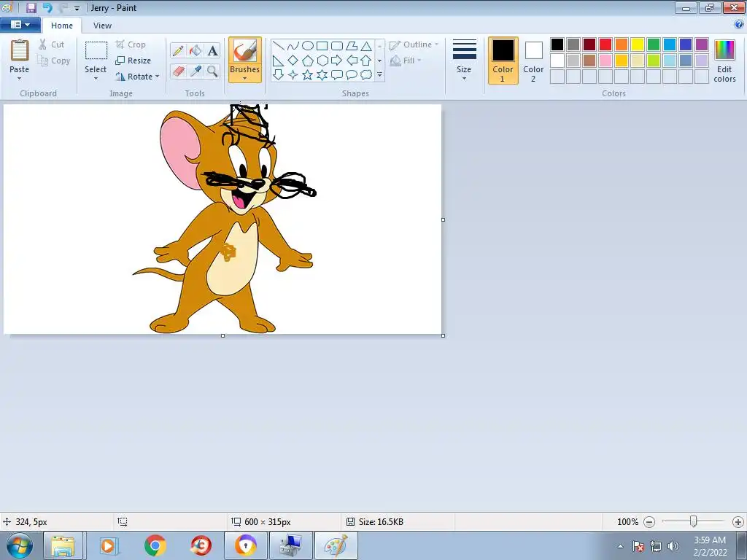This screenshot has width=747, height=560.
Task: Switch to the Home ribbon tab
Action: [62, 26]
